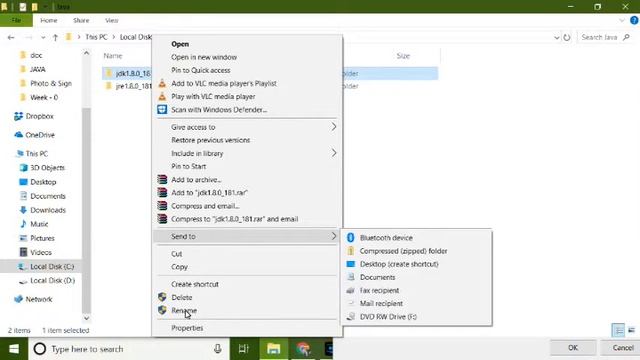Click the File Explorer taskbar icon
The height and width of the screenshot is (360, 640).
pos(273,349)
